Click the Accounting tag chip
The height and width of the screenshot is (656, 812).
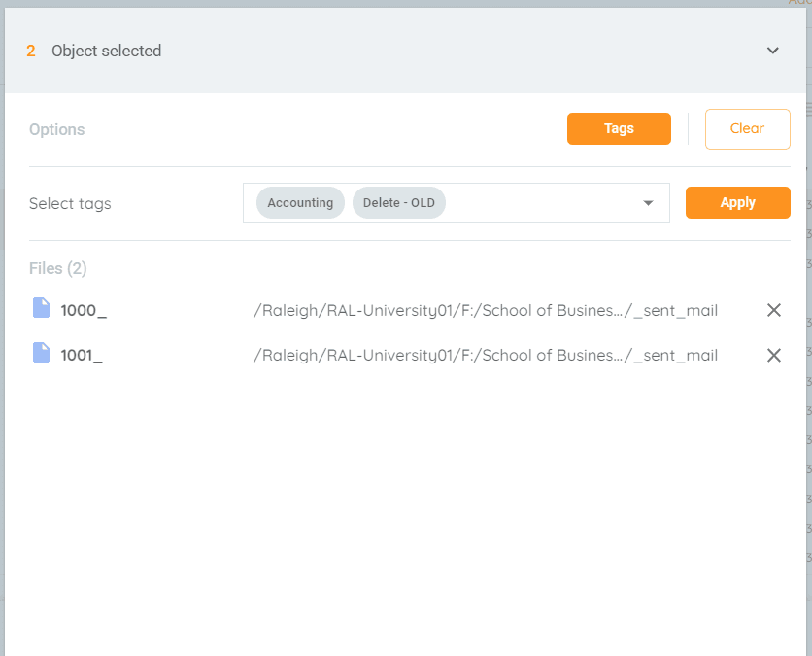click(x=300, y=202)
